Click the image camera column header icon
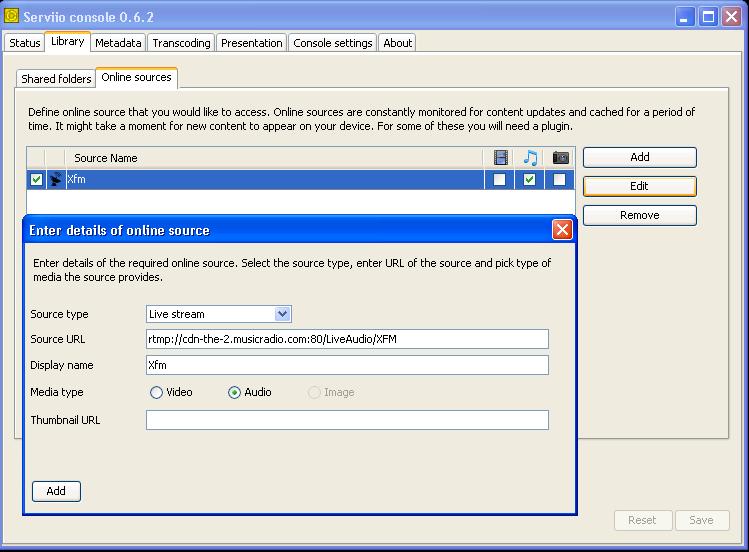The image size is (749, 552). point(560,158)
